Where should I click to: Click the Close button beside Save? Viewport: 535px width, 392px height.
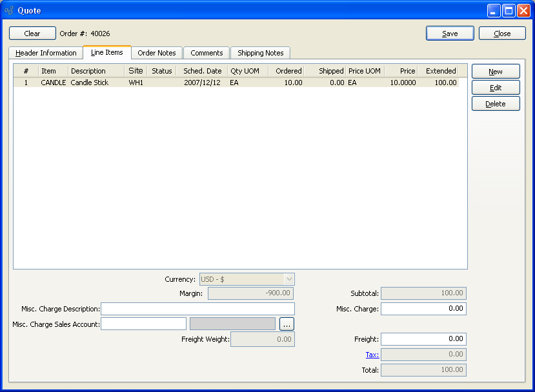click(502, 34)
